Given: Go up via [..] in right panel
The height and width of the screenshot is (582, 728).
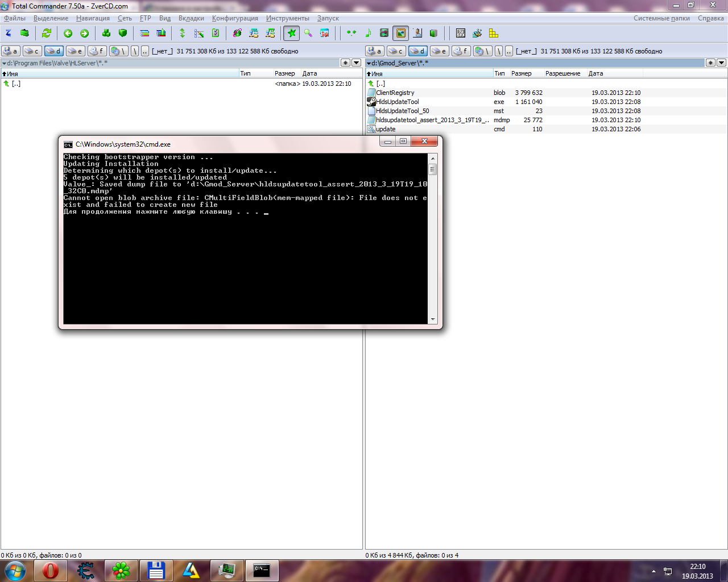Looking at the screenshot, I should [381, 84].
